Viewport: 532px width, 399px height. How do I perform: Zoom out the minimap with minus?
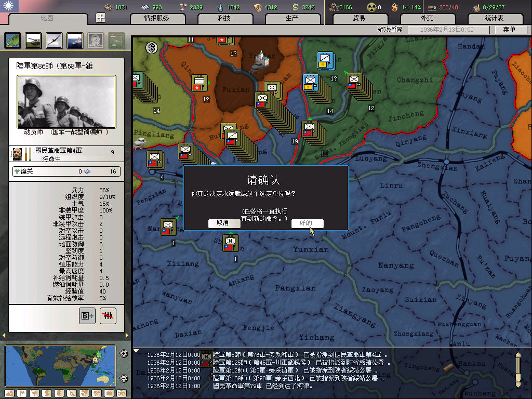124,378
